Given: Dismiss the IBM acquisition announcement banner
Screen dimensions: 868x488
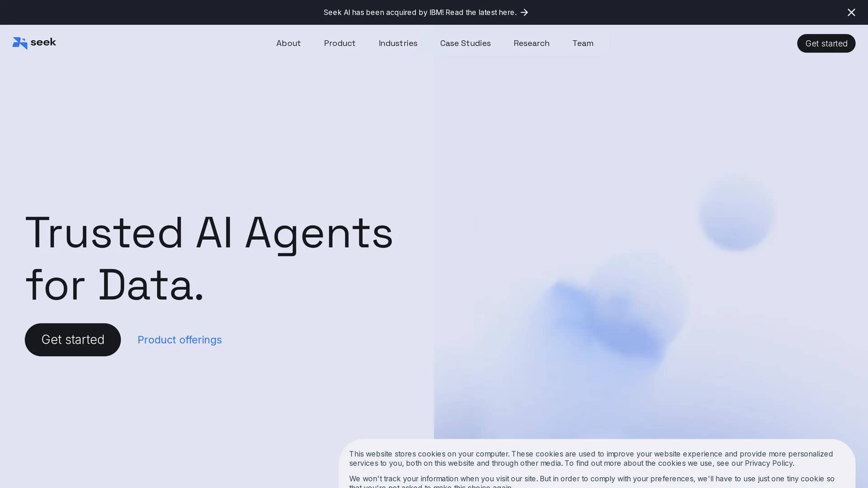Looking at the screenshot, I should click(851, 12).
